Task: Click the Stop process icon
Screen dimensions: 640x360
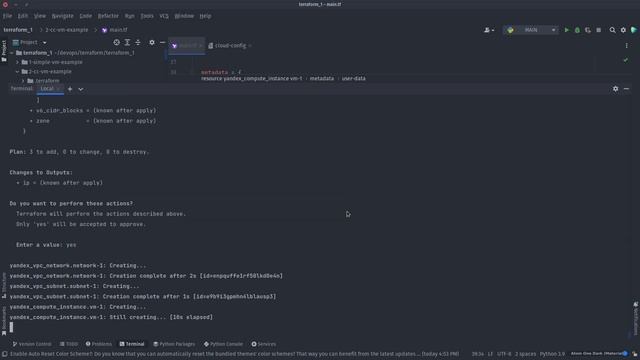Action: (598, 30)
